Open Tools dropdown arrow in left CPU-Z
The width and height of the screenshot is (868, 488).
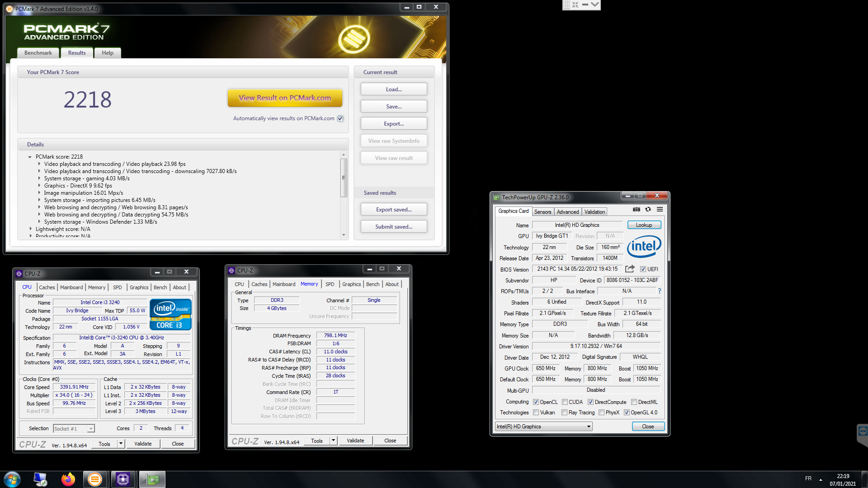point(121,444)
